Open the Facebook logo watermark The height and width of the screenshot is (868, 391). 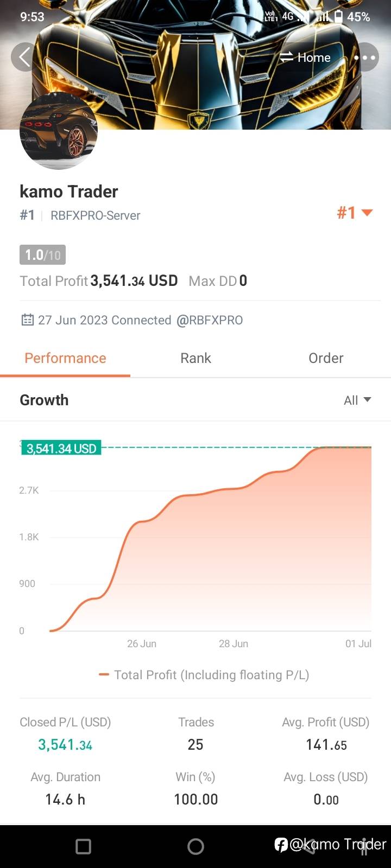281,844
